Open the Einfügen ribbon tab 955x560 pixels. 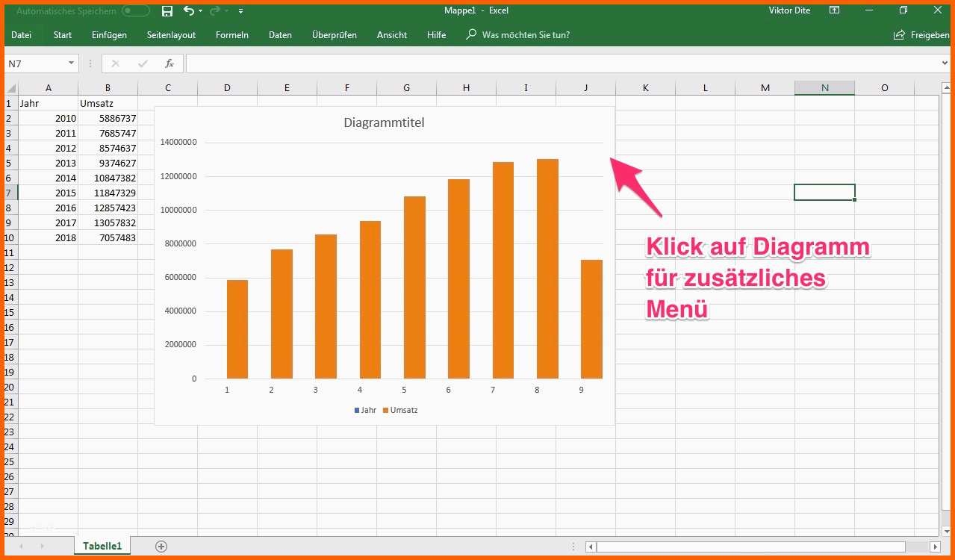click(x=109, y=35)
